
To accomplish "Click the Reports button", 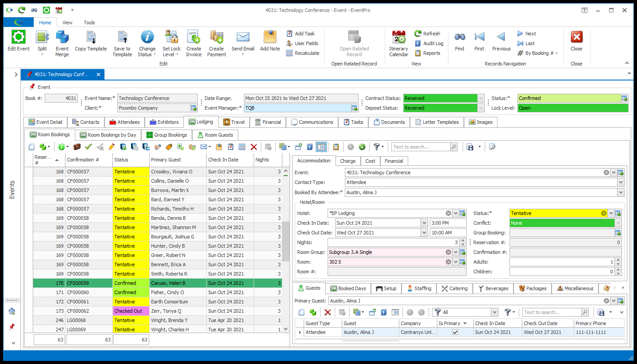I will (x=427, y=53).
